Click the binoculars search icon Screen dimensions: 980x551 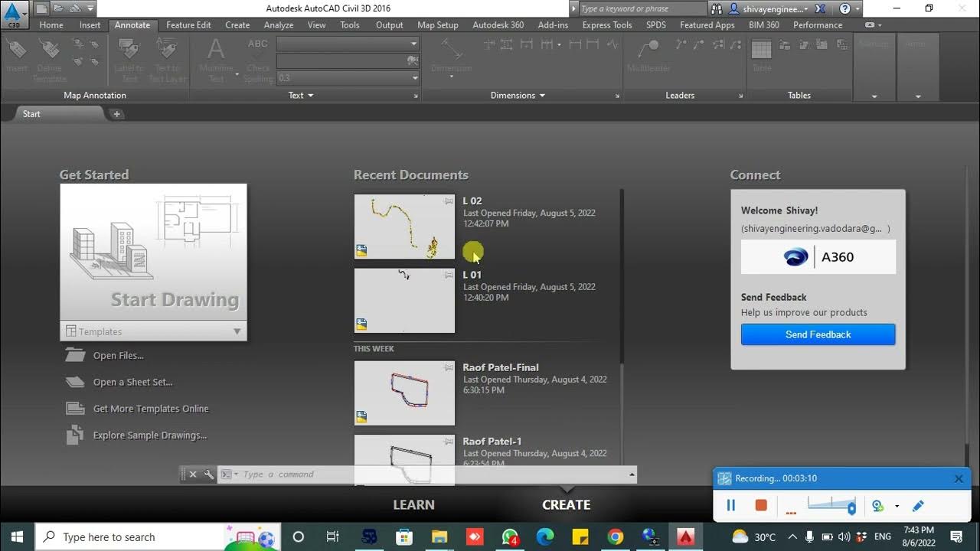717,8
